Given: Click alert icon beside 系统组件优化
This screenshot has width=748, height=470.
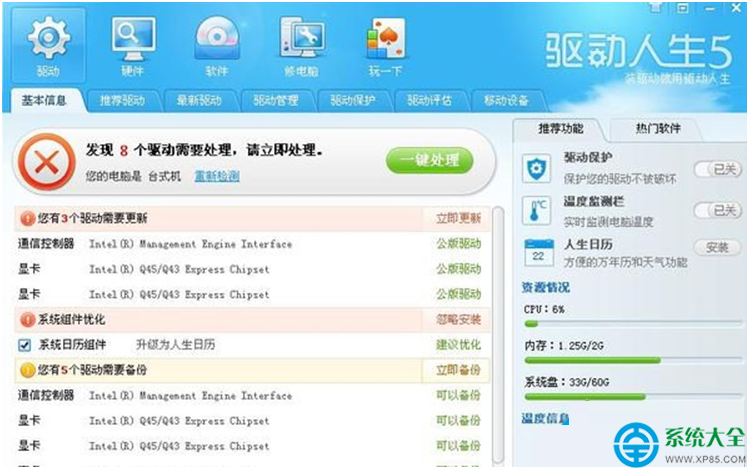Looking at the screenshot, I should click(x=27, y=320).
